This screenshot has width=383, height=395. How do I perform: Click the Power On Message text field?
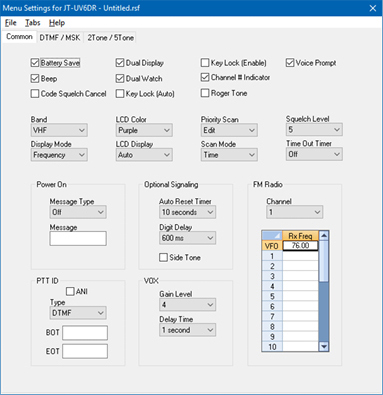[78, 239]
